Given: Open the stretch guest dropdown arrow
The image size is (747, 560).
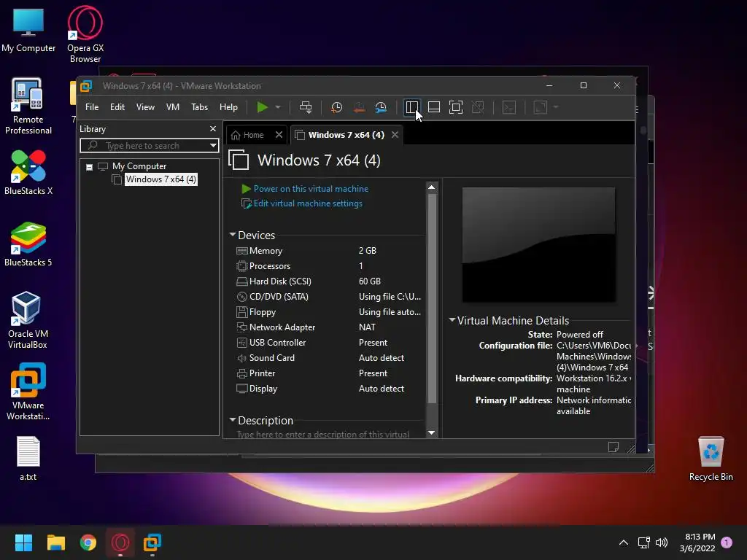Looking at the screenshot, I should point(555,107).
